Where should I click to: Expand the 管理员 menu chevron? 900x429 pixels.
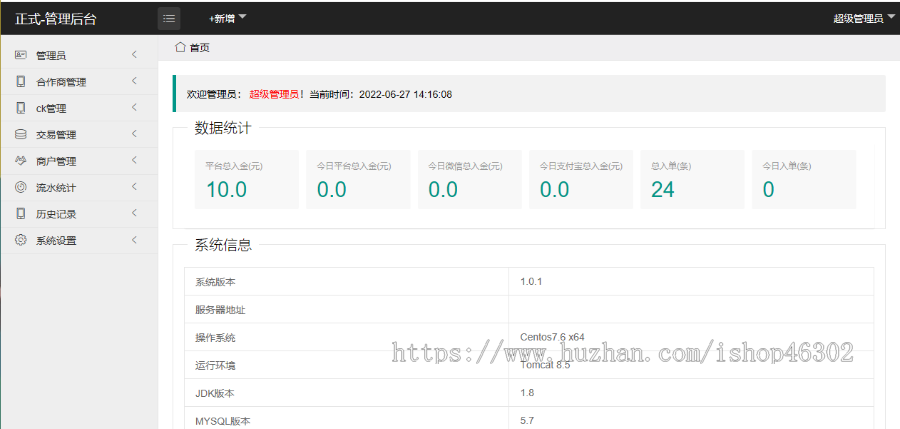[x=134, y=55]
